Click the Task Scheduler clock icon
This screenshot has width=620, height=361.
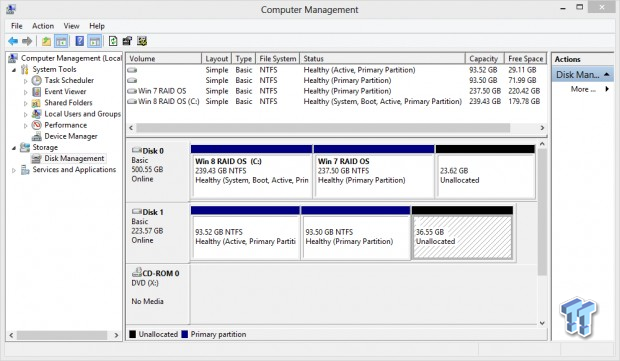point(36,80)
